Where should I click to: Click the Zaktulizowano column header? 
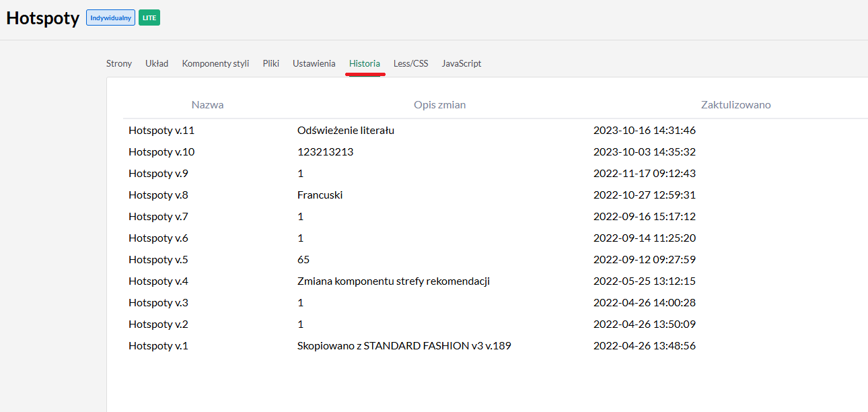pyautogui.click(x=736, y=105)
